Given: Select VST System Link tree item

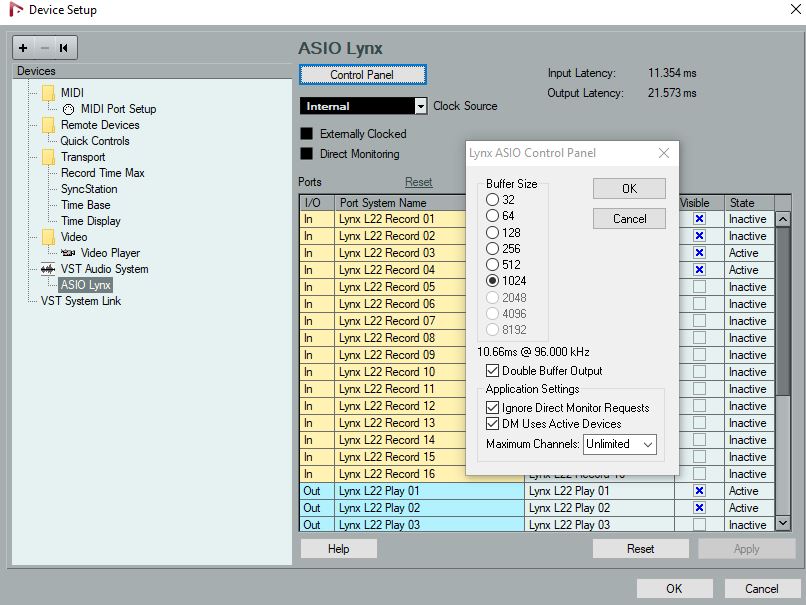Looking at the screenshot, I should click(x=81, y=301).
